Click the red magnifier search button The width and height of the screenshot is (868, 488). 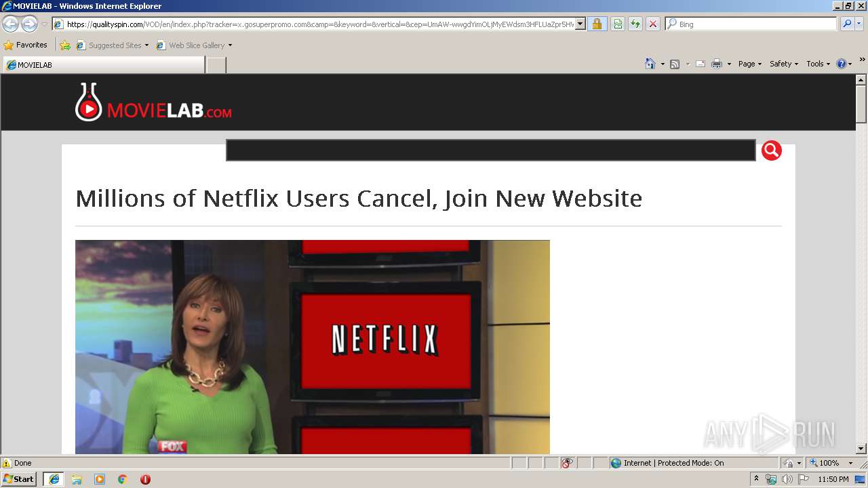point(772,150)
